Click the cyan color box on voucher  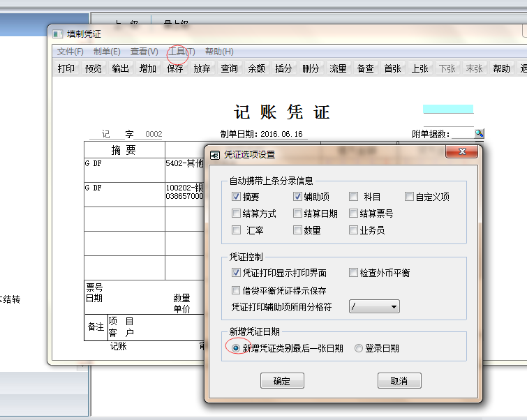point(448,109)
